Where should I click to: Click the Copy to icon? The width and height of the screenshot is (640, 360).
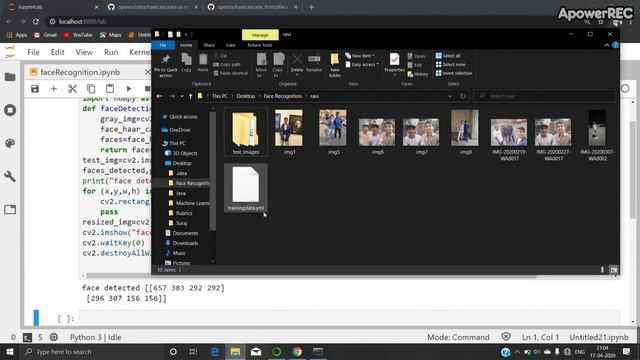click(x=278, y=64)
